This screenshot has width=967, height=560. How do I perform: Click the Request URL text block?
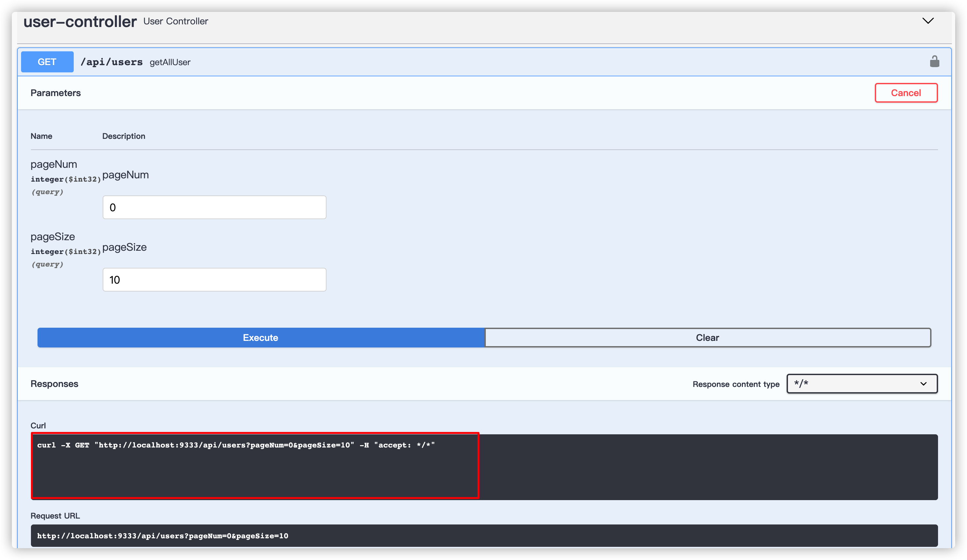tap(162, 536)
